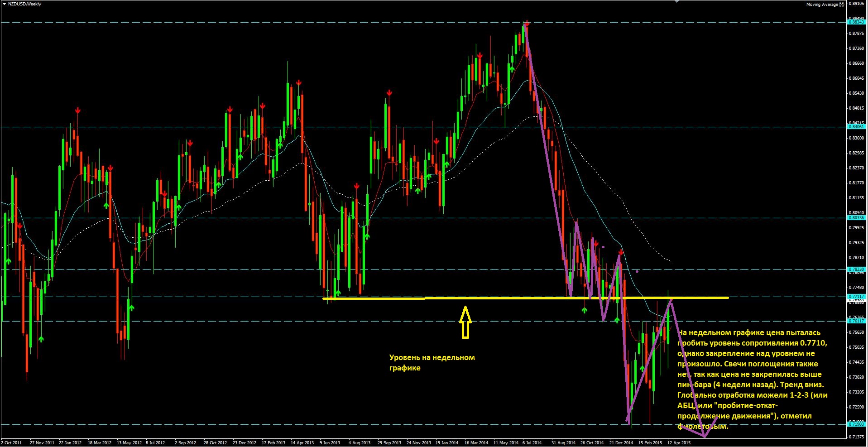Viewport: 868px width, 447px height.
Task: Click the 6 Jul 2014 date label
Action: tap(532, 443)
